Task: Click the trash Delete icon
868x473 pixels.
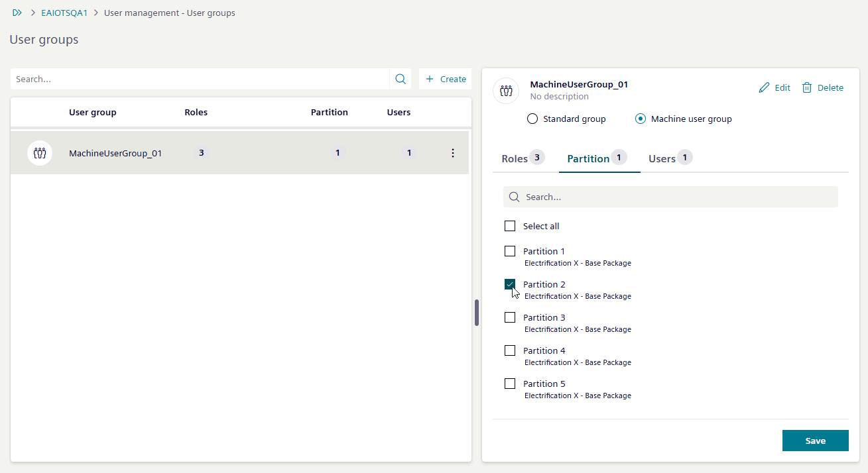Action: [807, 87]
